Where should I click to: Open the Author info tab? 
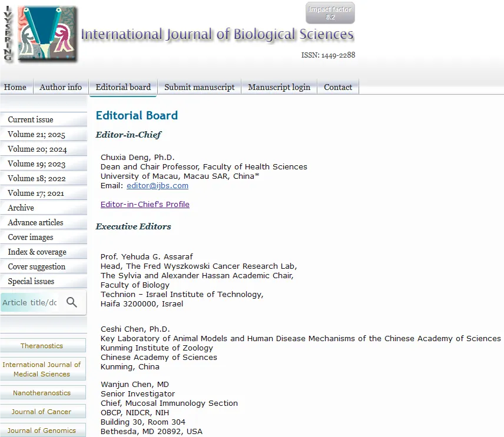61,87
